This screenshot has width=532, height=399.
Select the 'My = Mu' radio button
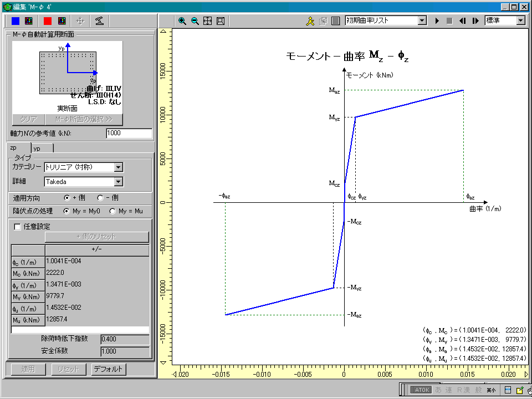[112, 211]
